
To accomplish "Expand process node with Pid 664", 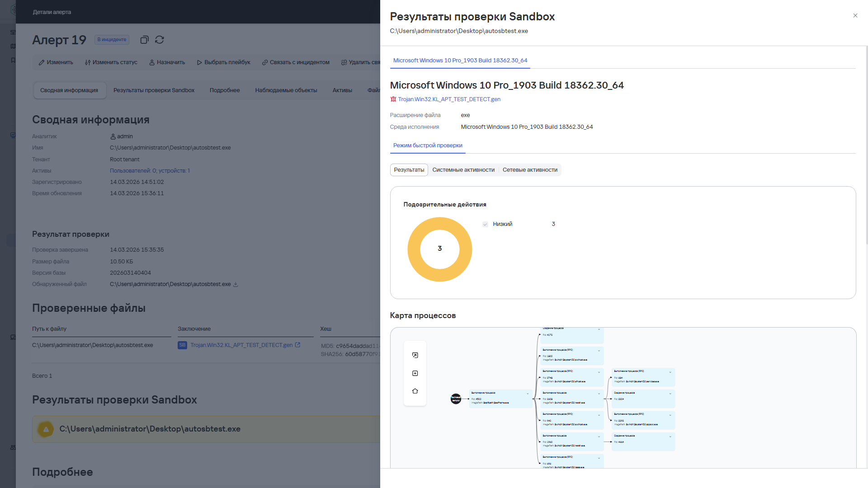I will [x=670, y=372].
